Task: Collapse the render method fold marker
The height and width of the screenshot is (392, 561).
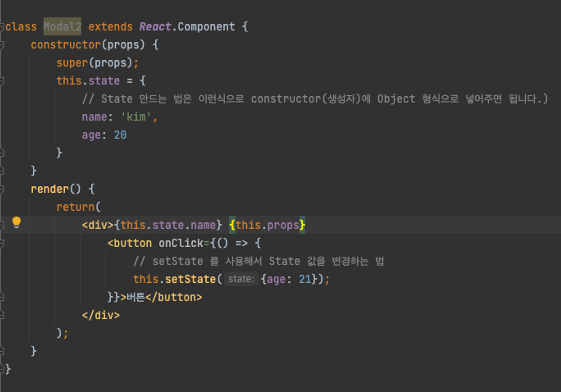Action: click(1, 189)
